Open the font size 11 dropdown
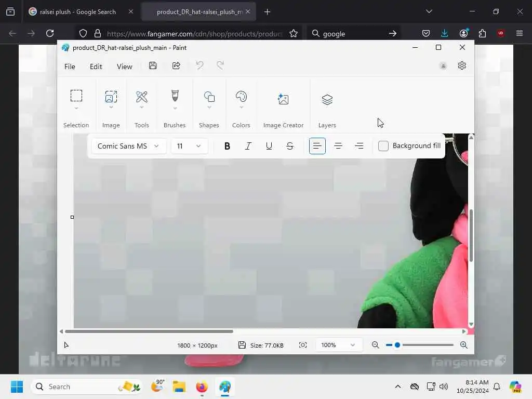Screen dimensions: 532x399 189,146
